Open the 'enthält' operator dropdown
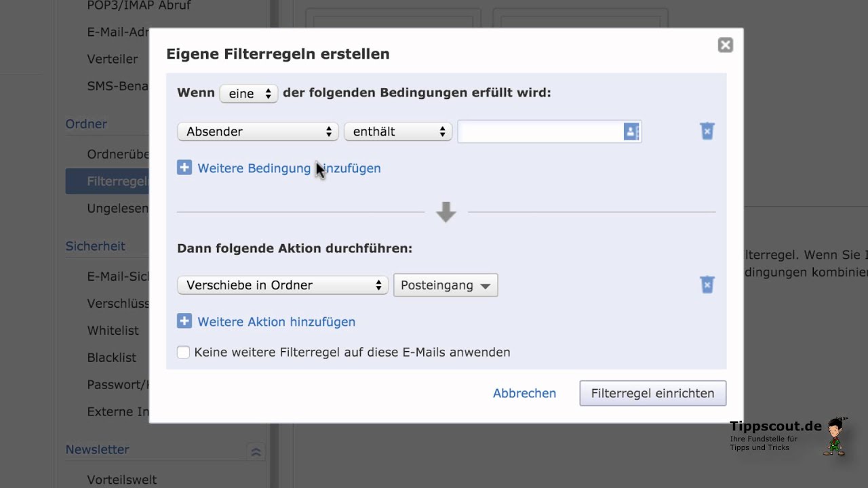Viewport: 868px width, 488px height. [x=398, y=131]
